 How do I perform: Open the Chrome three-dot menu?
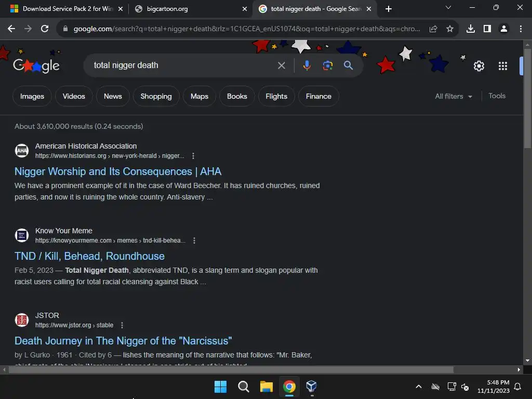coord(521,29)
